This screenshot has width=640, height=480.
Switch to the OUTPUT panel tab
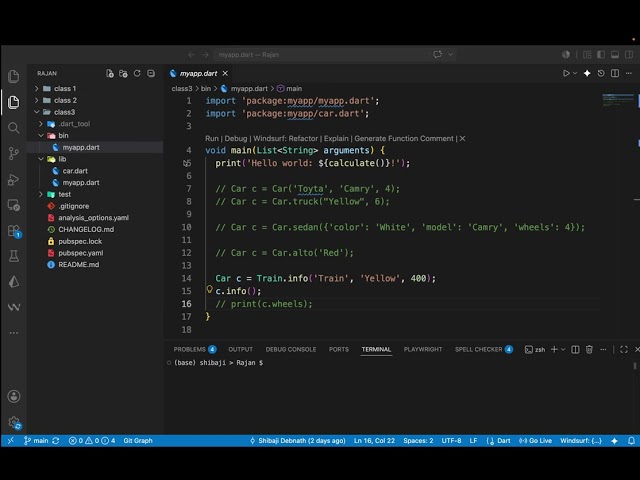click(240, 349)
